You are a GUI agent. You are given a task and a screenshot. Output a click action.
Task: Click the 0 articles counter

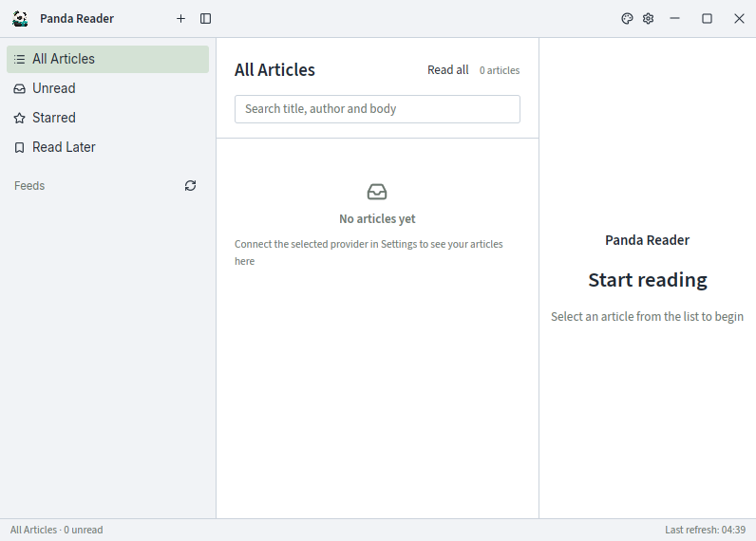point(500,70)
